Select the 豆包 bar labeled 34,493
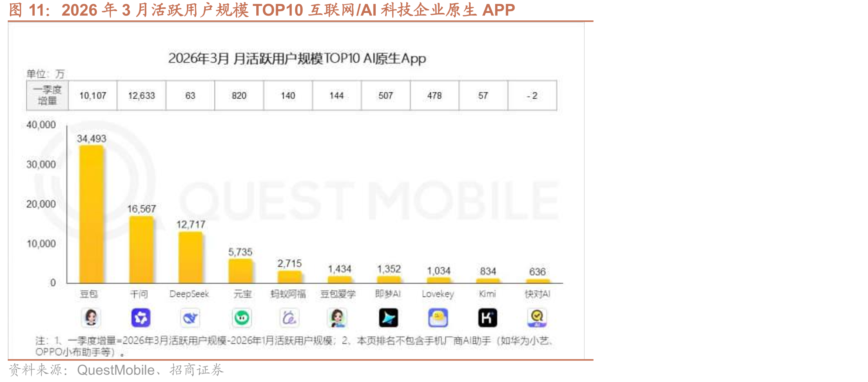The width and height of the screenshot is (868, 382). click(92, 214)
